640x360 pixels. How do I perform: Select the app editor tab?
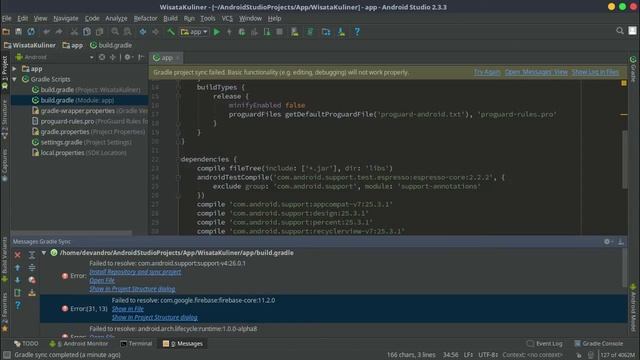coord(166,58)
